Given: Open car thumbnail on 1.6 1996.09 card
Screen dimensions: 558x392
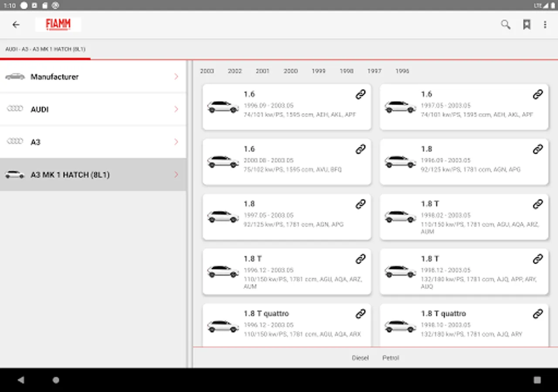Looking at the screenshot, I should 223,107.
